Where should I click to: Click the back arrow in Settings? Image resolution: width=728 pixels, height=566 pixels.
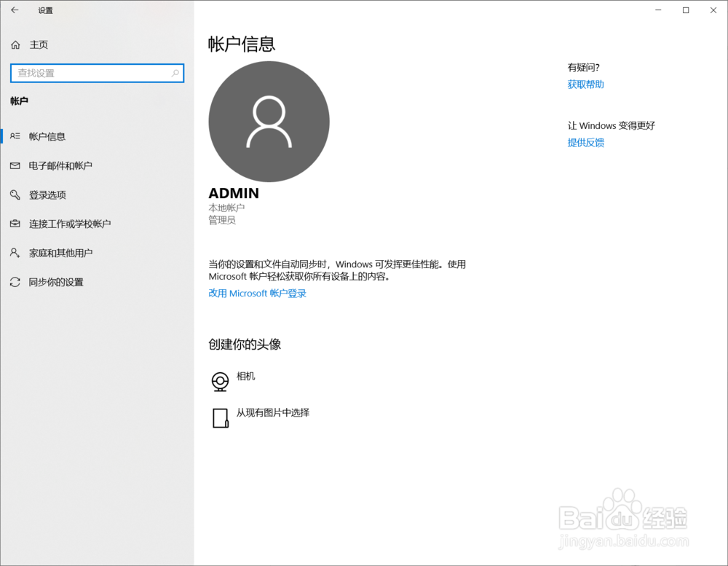tap(15, 9)
